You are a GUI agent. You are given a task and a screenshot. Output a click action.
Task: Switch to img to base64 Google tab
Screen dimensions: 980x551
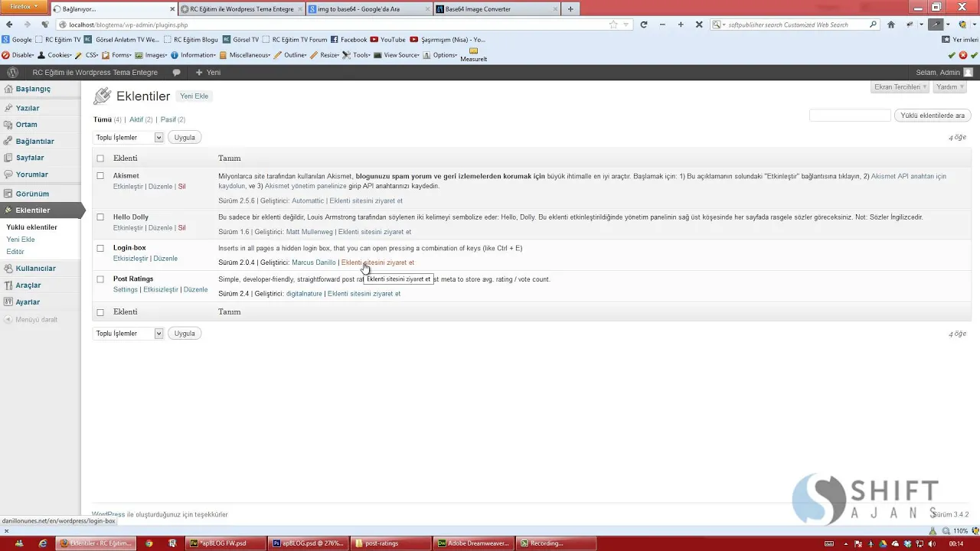[x=369, y=9]
